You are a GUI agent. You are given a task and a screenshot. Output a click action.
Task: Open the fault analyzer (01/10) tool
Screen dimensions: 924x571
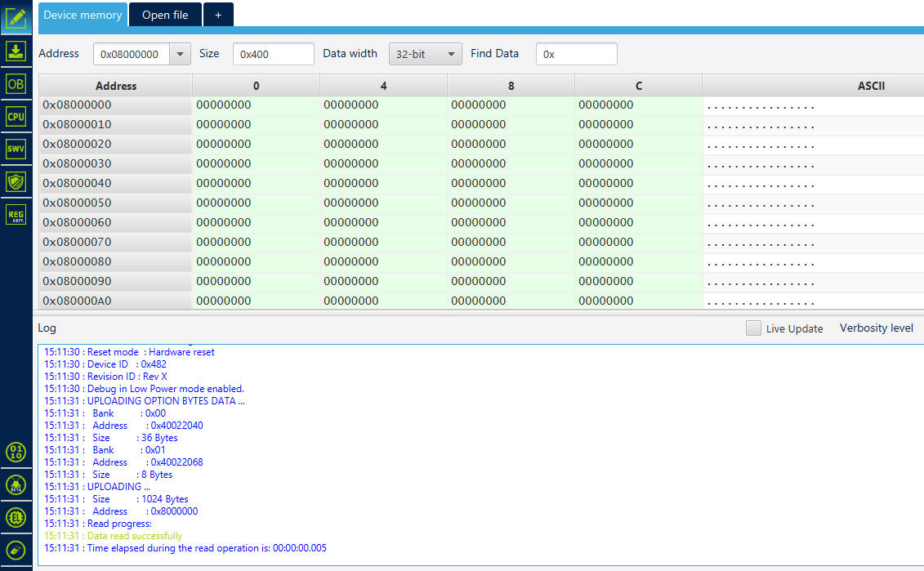pos(16,452)
